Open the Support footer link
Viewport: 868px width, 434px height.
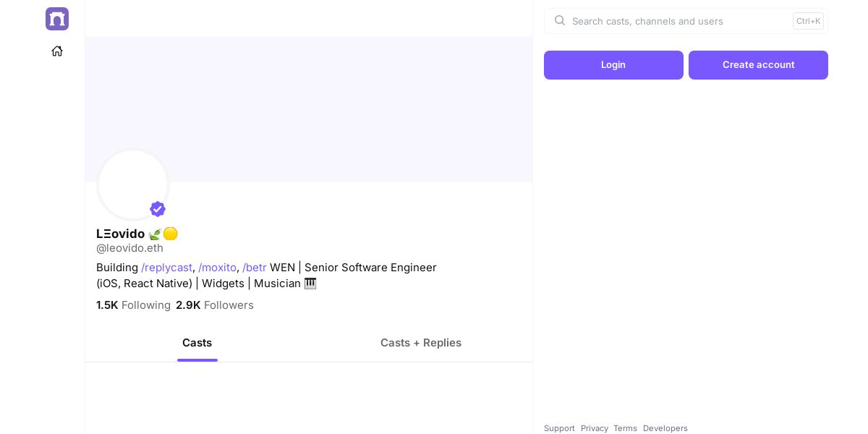559,428
